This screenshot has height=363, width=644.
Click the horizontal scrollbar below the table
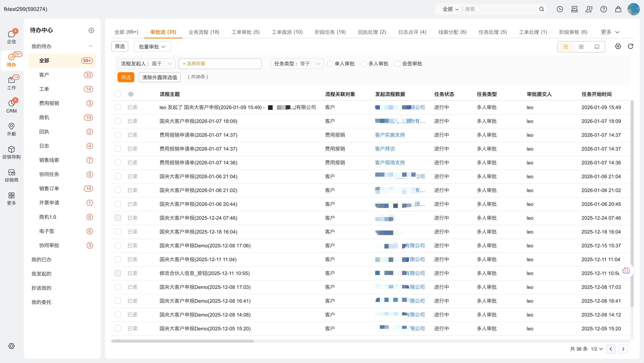[182, 341]
